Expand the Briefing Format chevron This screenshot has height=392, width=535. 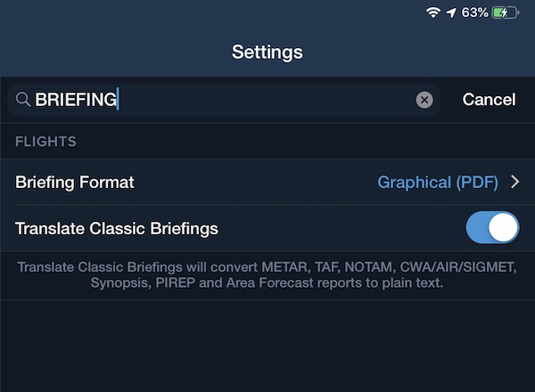[x=514, y=182]
